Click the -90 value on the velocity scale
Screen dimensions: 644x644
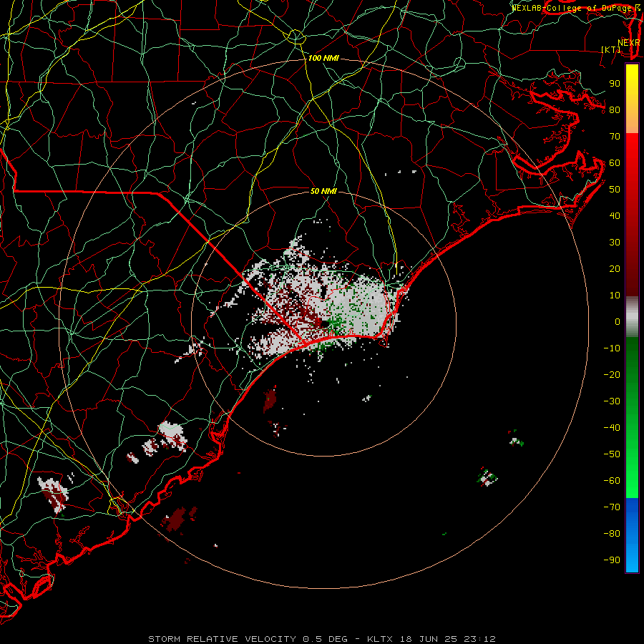point(612,560)
